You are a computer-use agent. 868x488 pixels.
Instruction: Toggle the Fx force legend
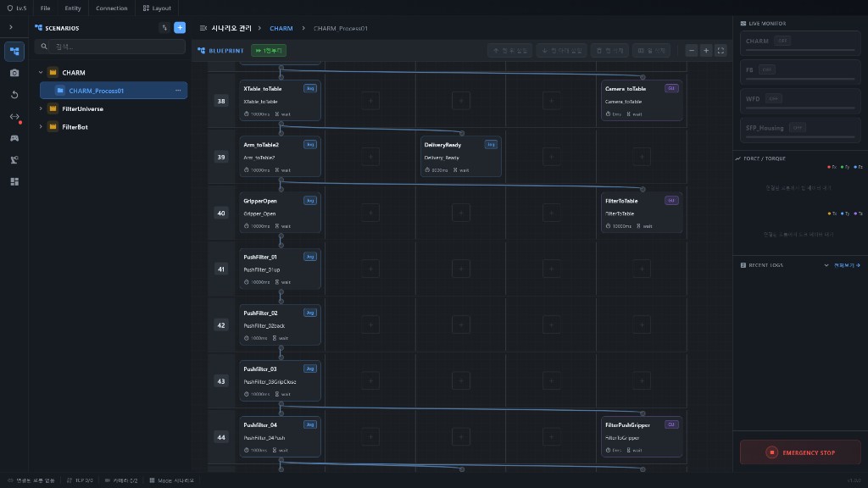[x=832, y=167]
